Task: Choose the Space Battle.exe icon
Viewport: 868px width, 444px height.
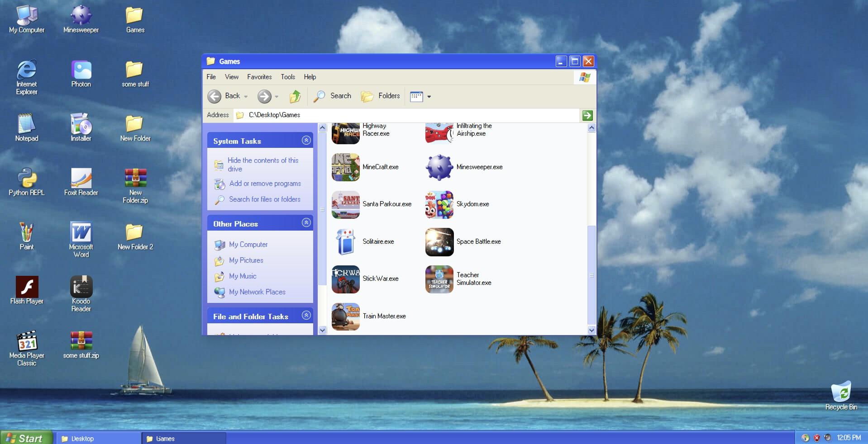Action: (439, 241)
